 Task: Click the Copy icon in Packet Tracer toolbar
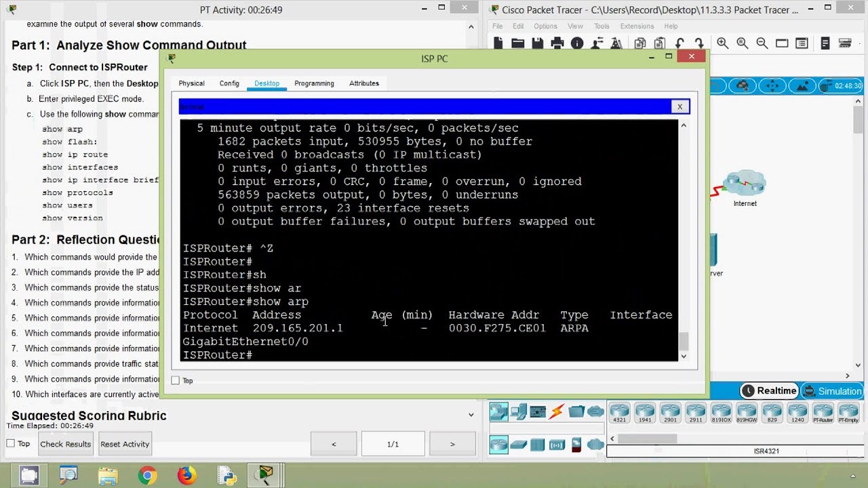639,43
